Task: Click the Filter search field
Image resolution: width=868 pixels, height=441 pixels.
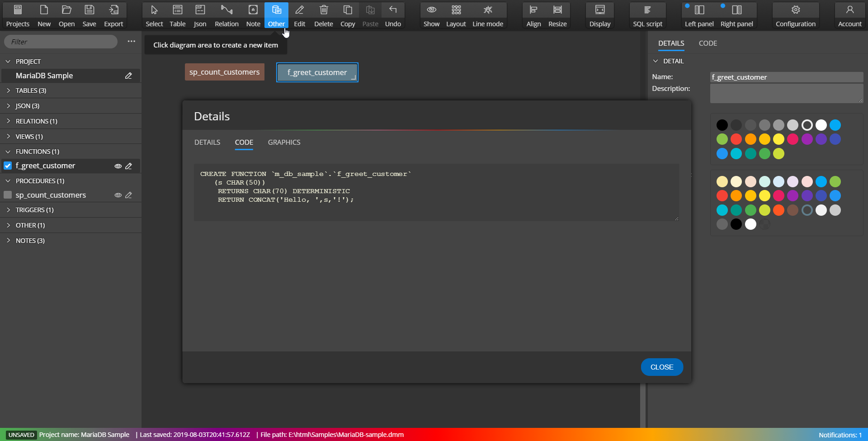Action: (x=61, y=42)
